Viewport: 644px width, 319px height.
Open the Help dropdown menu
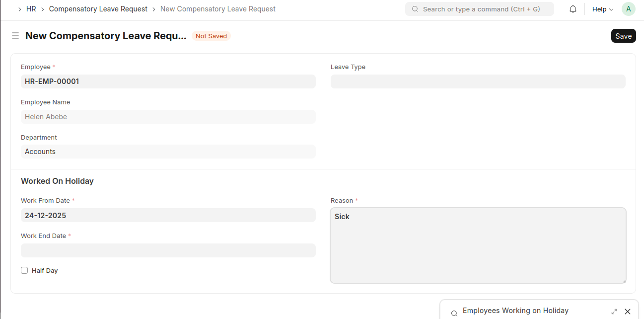tap(603, 9)
